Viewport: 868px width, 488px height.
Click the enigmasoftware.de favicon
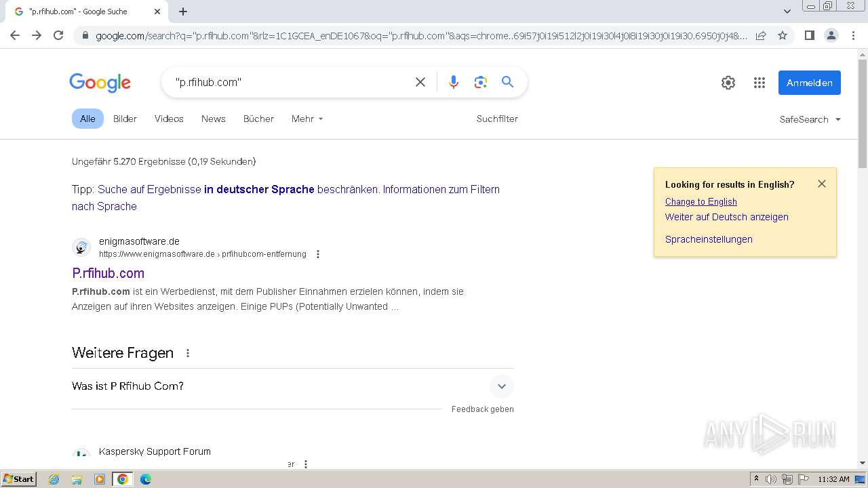click(x=81, y=247)
